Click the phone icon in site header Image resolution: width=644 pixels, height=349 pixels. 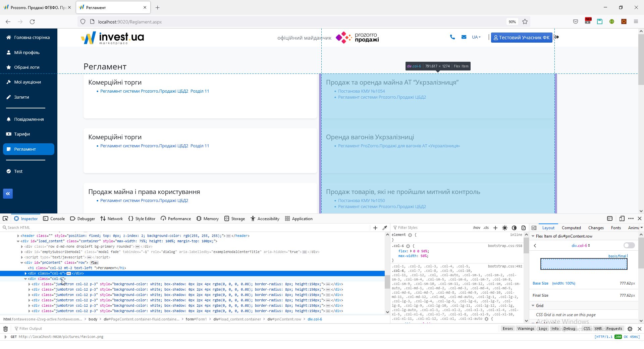point(452,37)
